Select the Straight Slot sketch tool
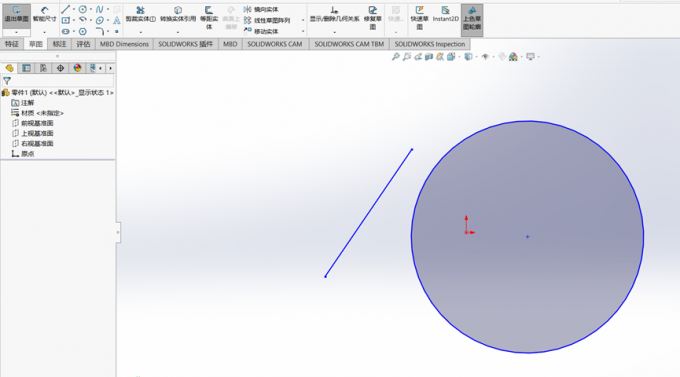The image size is (680, 377). pyautogui.click(x=65, y=31)
